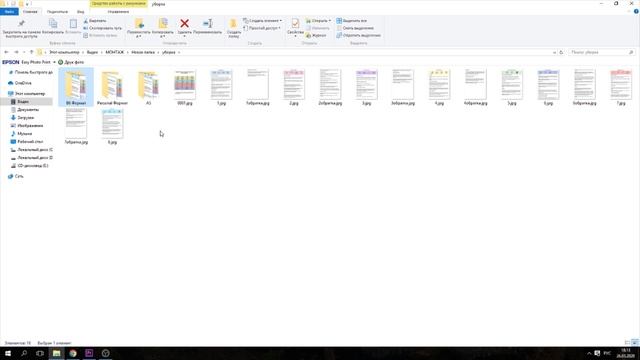Select Рабочий стол in the navigation pane
This screenshot has height=360, width=640.
(x=30, y=142)
